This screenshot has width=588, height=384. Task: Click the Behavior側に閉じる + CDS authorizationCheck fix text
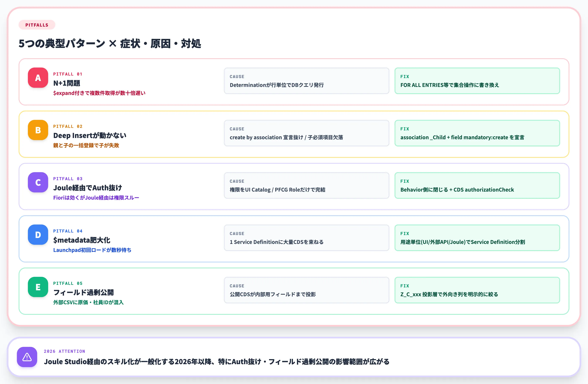tap(457, 189)
